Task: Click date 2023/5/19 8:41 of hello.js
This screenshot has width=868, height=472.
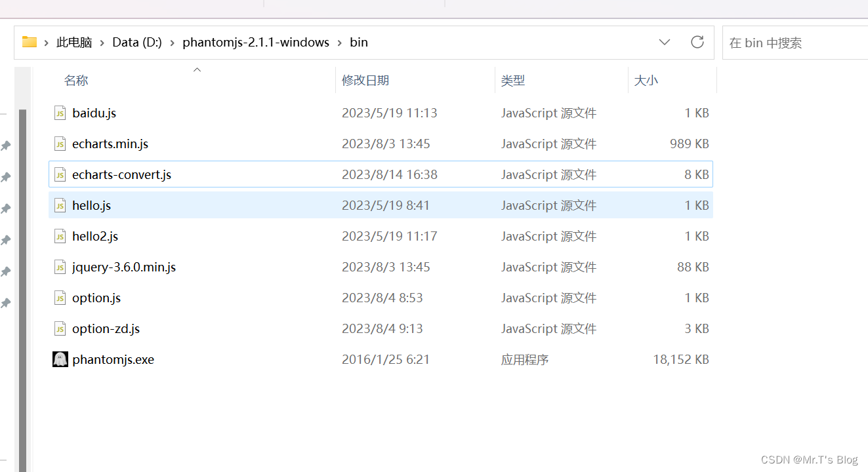Action: point(386,205)
